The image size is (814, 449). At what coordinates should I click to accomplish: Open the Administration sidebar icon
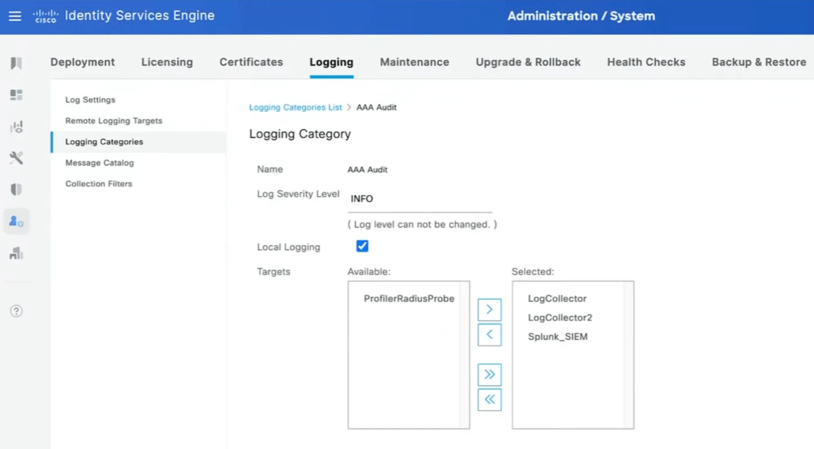pos(16,222)
